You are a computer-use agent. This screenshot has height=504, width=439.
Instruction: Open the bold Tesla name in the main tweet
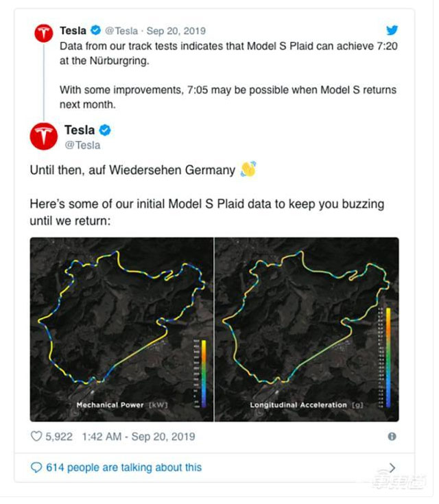(80, 130)
